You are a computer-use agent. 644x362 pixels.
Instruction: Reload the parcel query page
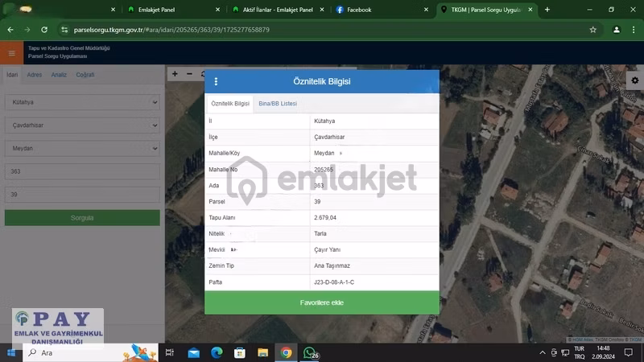pyautogui.click(x=44, y=30)
